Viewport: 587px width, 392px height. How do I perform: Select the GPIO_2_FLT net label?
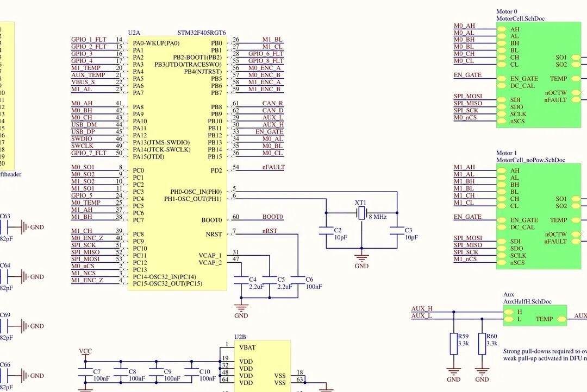pyautogui.click(x=89, y=47)
